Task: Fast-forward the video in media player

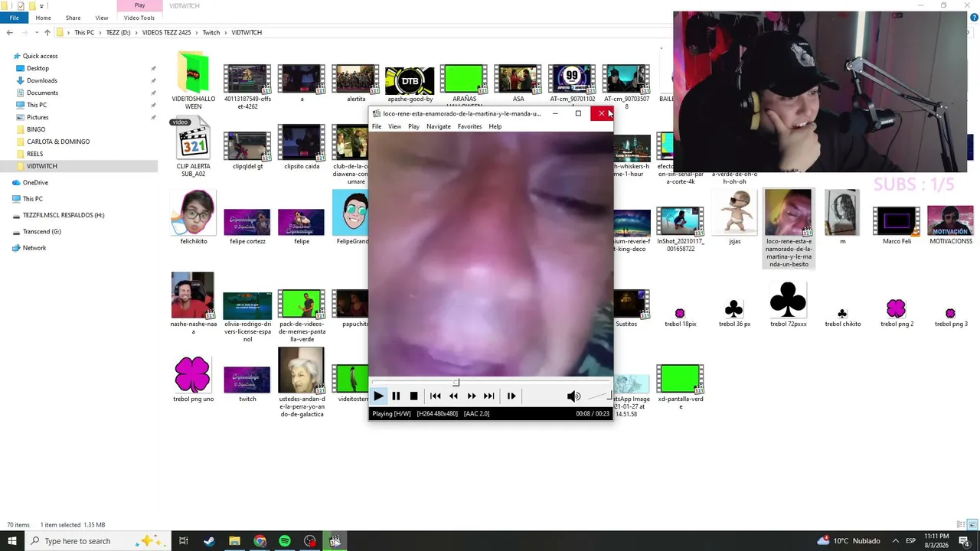Action: click(x=471, y=396)
